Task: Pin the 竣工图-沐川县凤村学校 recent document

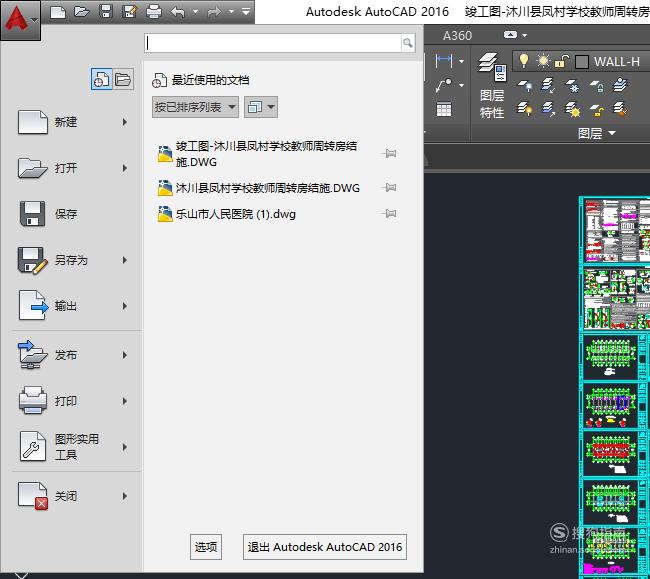Action: point(389,154)
